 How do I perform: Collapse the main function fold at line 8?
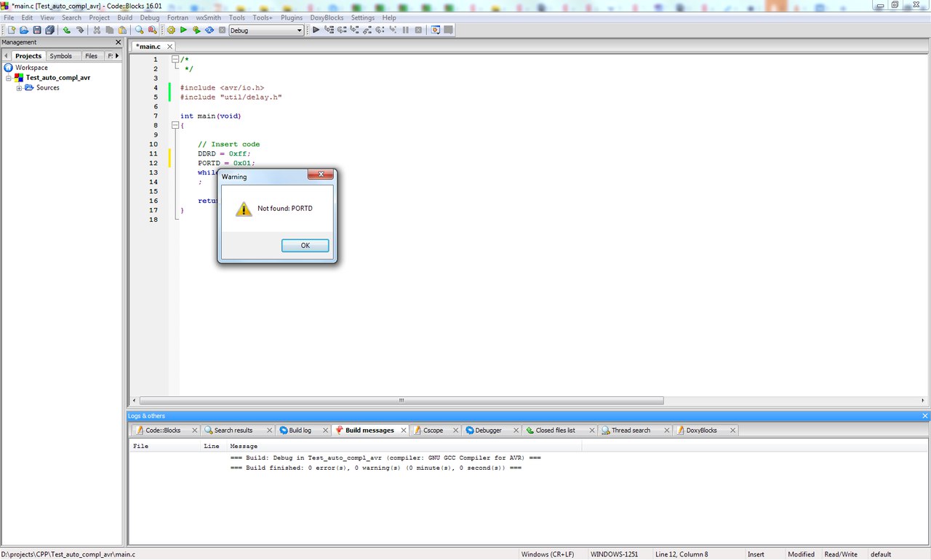pos(175,125)
